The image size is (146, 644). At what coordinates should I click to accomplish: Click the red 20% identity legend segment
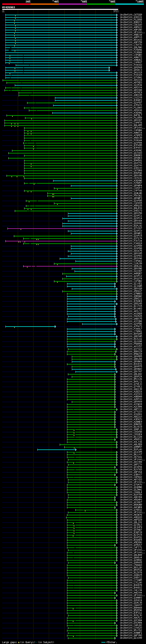pyautogui.click(x=16, y=4)
